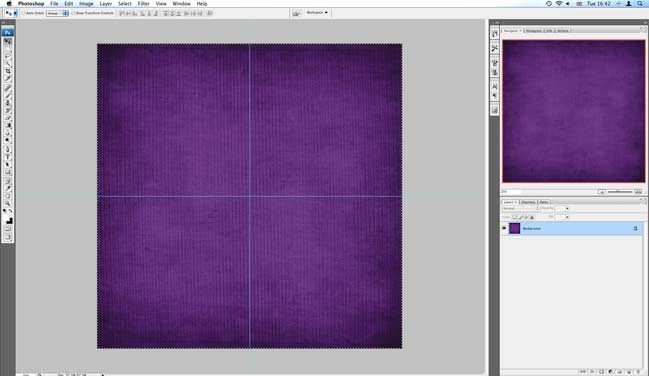Open the Window menu

pos(181,4)
